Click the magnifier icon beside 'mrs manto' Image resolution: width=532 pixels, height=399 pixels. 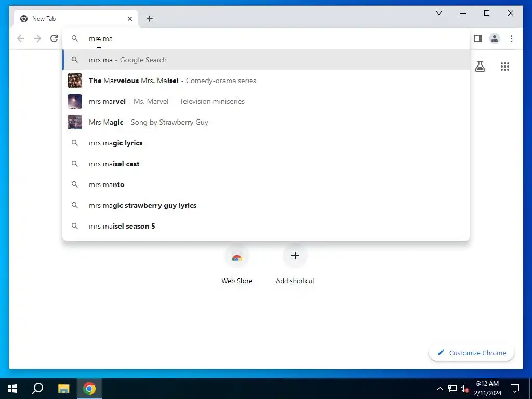tap(75, 184)
